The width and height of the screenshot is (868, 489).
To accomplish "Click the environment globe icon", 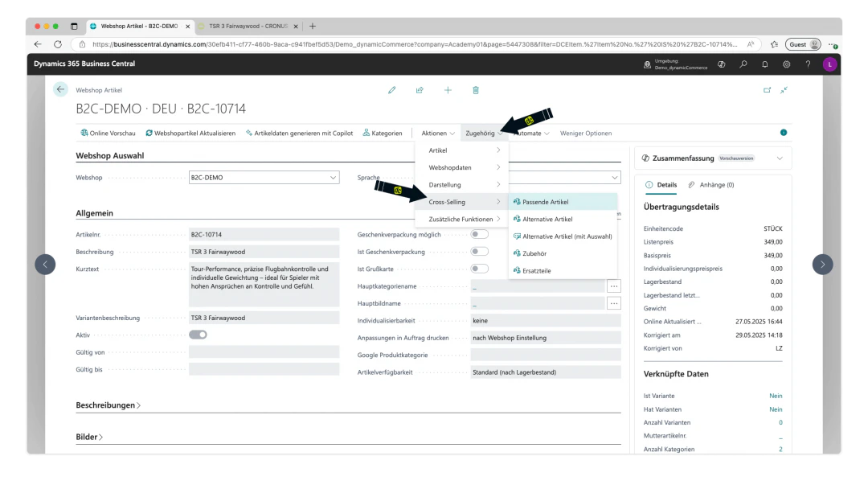I will pyautogui.click(x=647, y=64).
